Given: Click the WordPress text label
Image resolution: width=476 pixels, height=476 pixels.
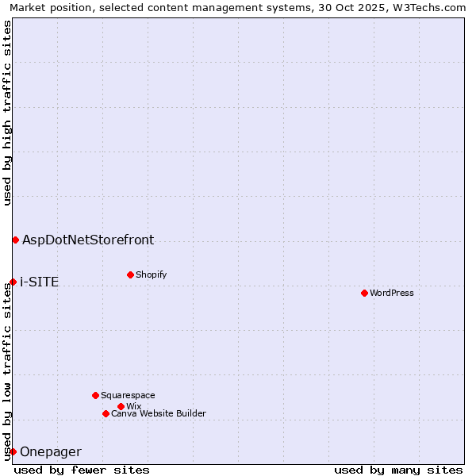Looking at the screenshot, I should [392, 293].
